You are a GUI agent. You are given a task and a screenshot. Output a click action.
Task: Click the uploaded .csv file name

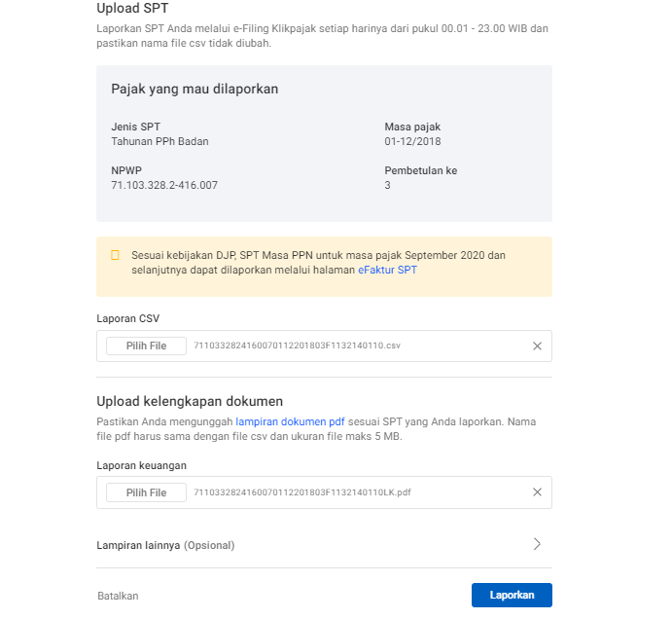(298, 346)
